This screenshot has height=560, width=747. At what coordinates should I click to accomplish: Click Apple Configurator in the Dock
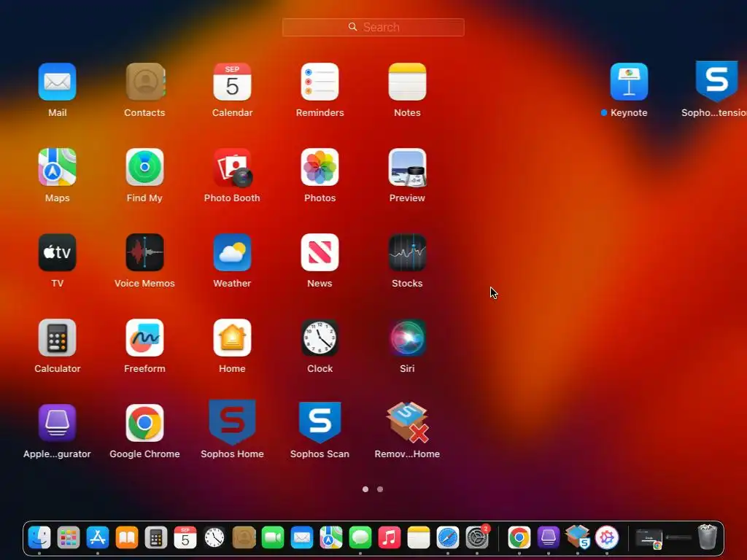coord(549,538)
